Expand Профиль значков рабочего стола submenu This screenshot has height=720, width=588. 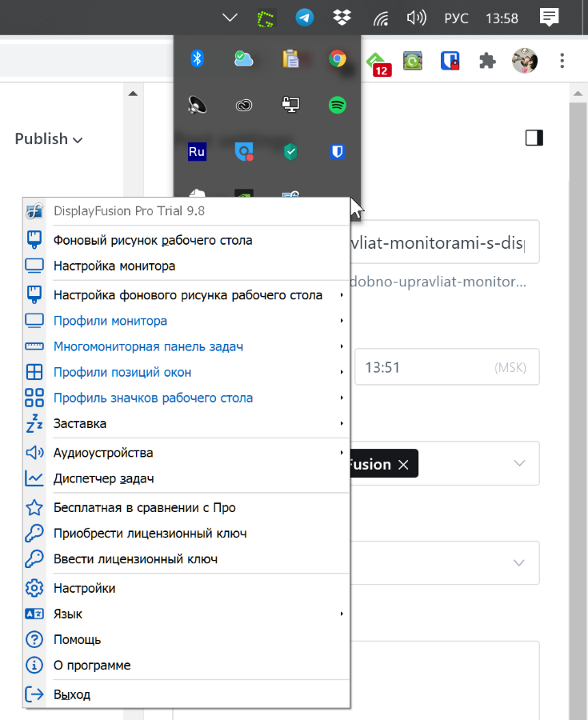click(187, 398)
